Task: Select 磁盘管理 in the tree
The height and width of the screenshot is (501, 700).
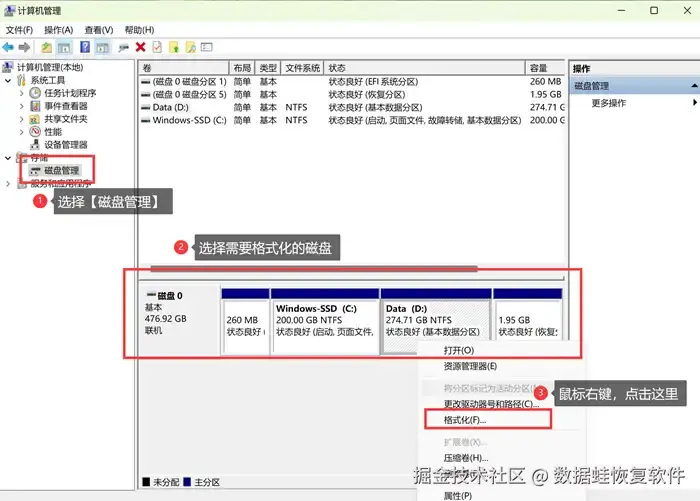Action: pos(61,171)
